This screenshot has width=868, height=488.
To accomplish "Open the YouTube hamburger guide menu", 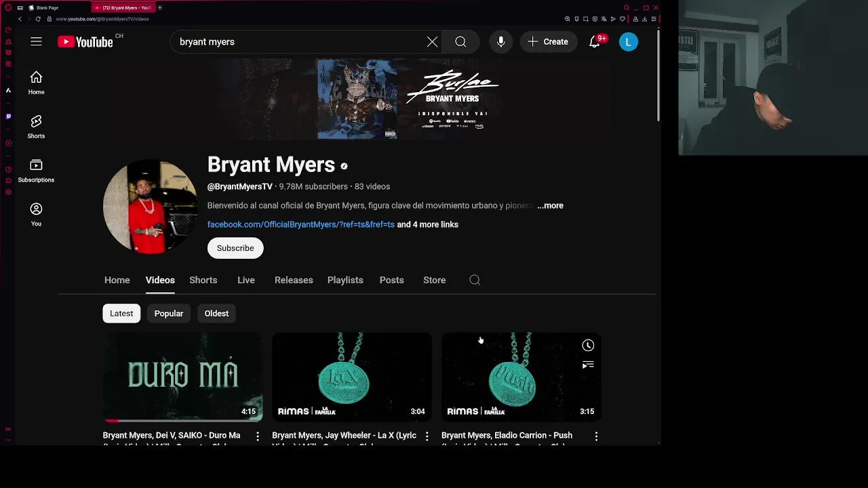I will 36,42.
